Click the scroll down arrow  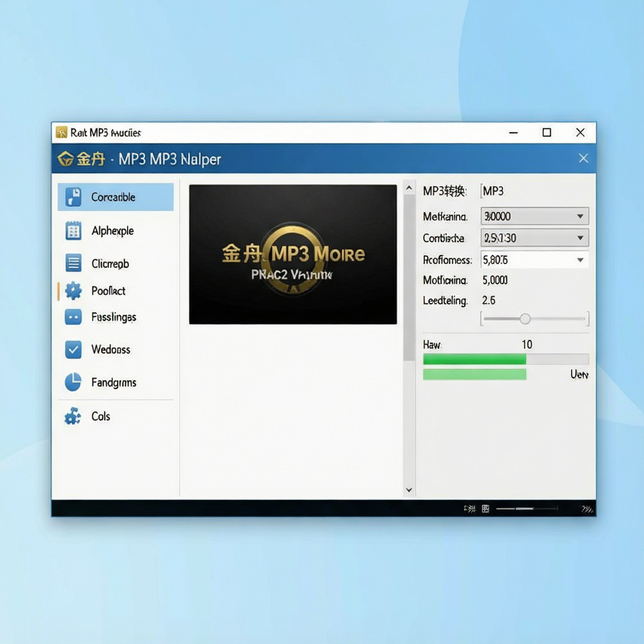click(x=409, y=490)
